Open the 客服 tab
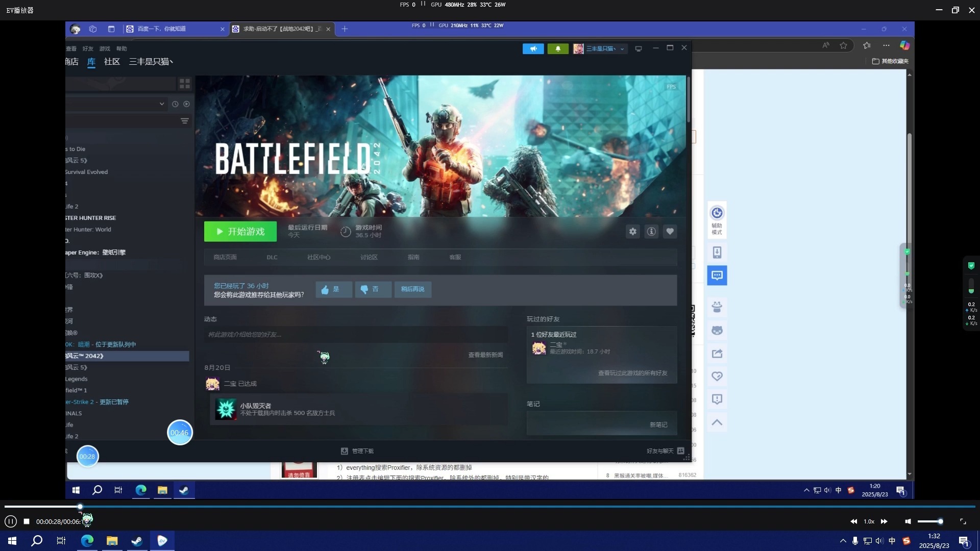Screen dimensions: 980x551 point(455,257)
